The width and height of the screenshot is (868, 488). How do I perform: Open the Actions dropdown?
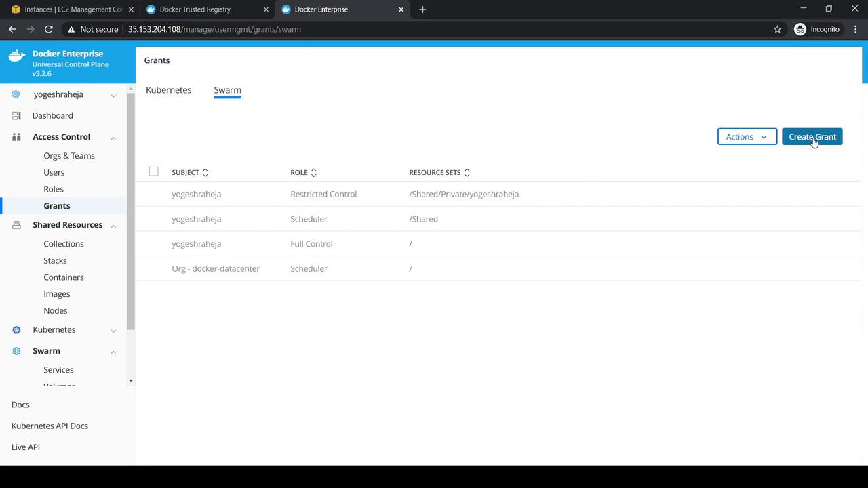[747, 137]
